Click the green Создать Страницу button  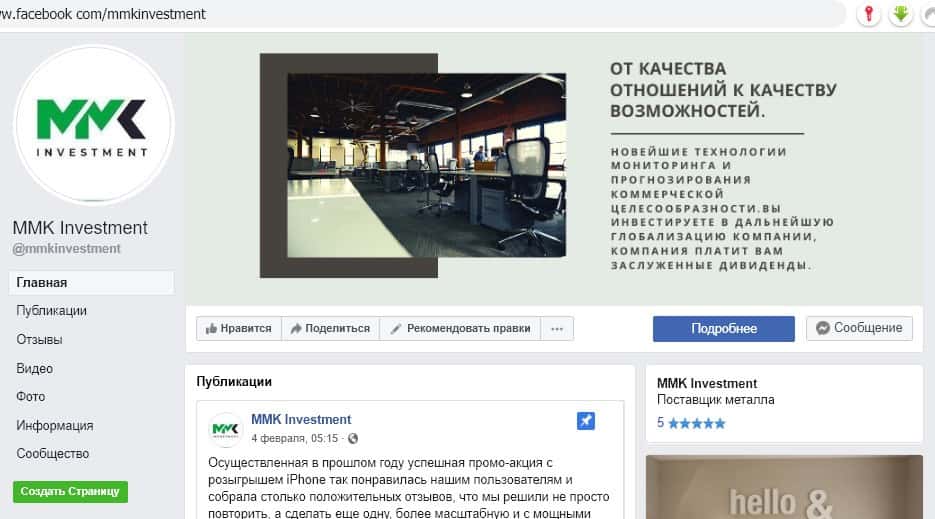[x=70, y=491]
